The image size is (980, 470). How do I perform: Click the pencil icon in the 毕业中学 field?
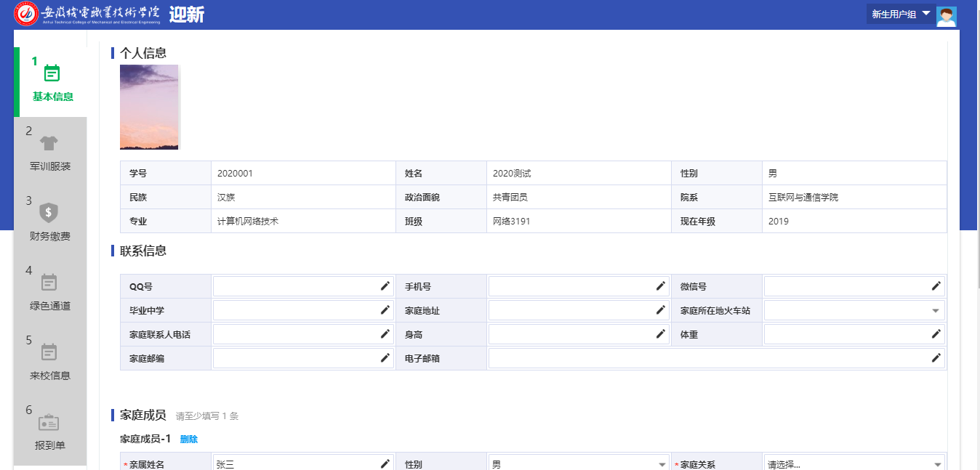click(385, 310)
